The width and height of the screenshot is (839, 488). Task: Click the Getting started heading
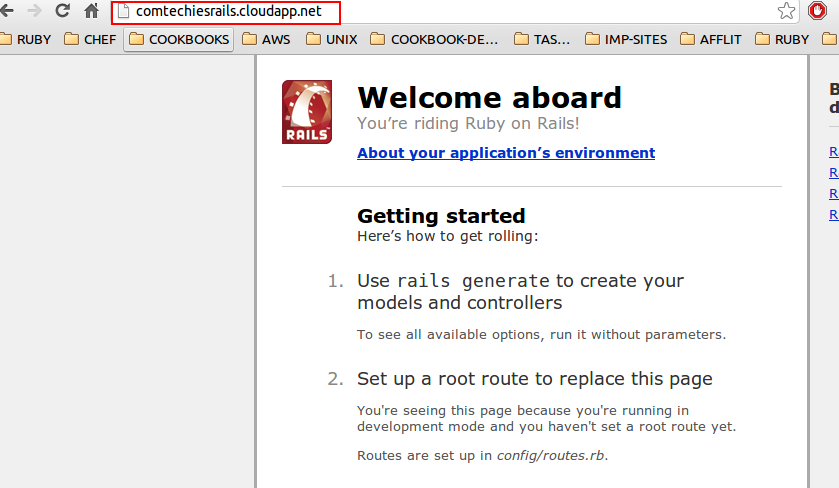(x=441, y=216)
